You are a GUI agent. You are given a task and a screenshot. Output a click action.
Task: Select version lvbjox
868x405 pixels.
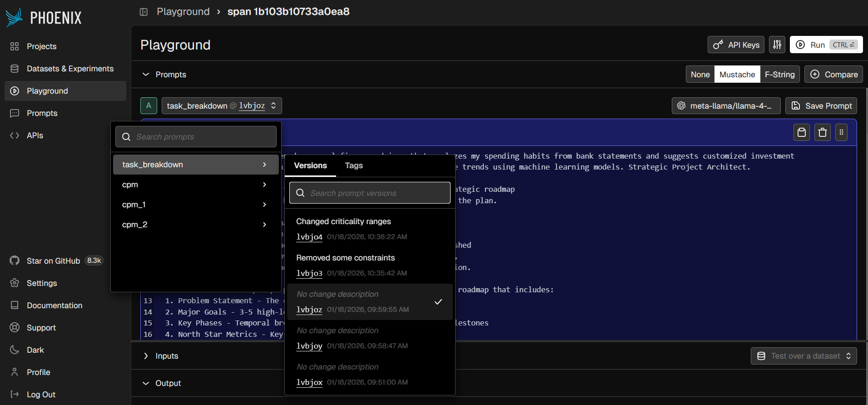pyautogui.click(x=370, y=375)
